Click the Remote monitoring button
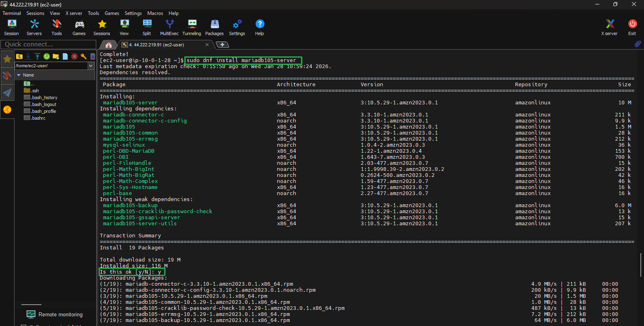 [55, 314]
